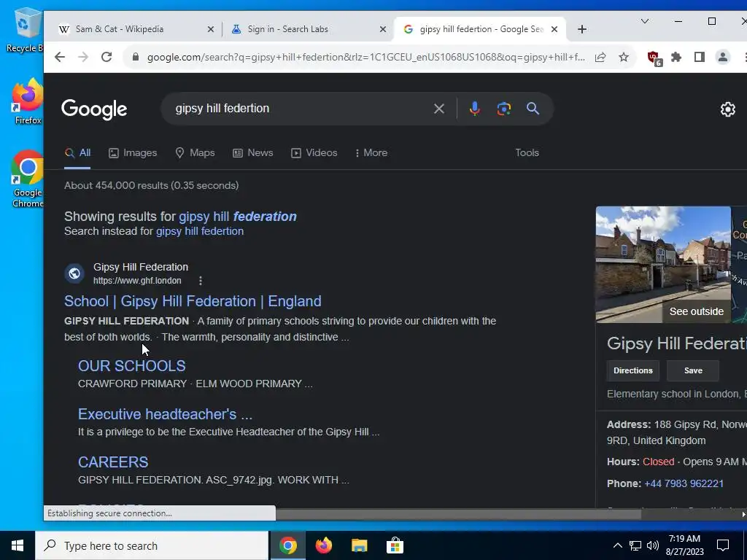Image resolution: width=747 pixels, height=560 pixels.
Task: Bookmark this page with the star
Action: pyautogui.click(x=624, y=57)
